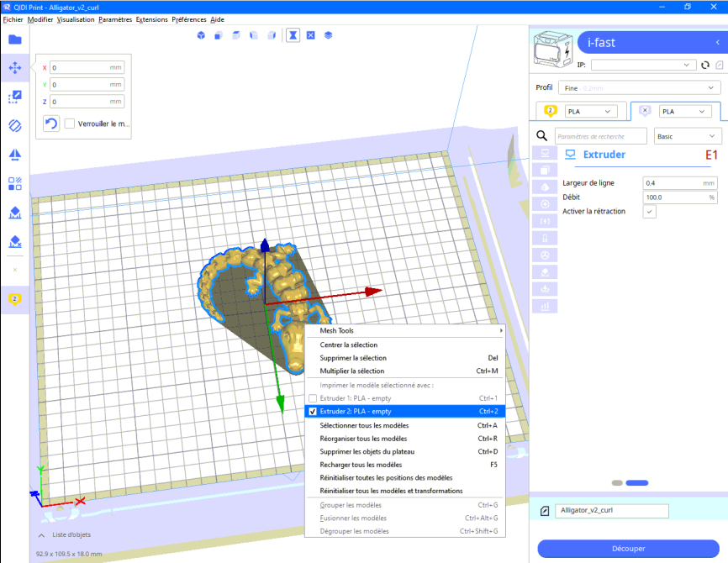Open the Modifier menu
This screenshot has height=563, width=728.
[x=40, y=19]
